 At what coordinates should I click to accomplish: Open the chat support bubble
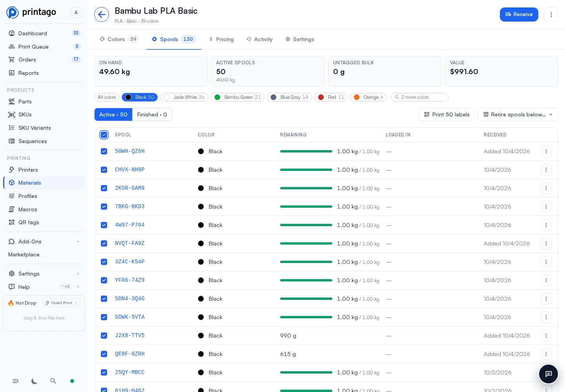[549, 374]
